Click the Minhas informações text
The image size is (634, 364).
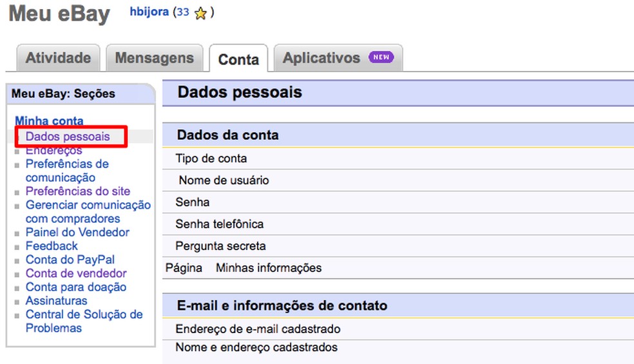coord(269,268)
